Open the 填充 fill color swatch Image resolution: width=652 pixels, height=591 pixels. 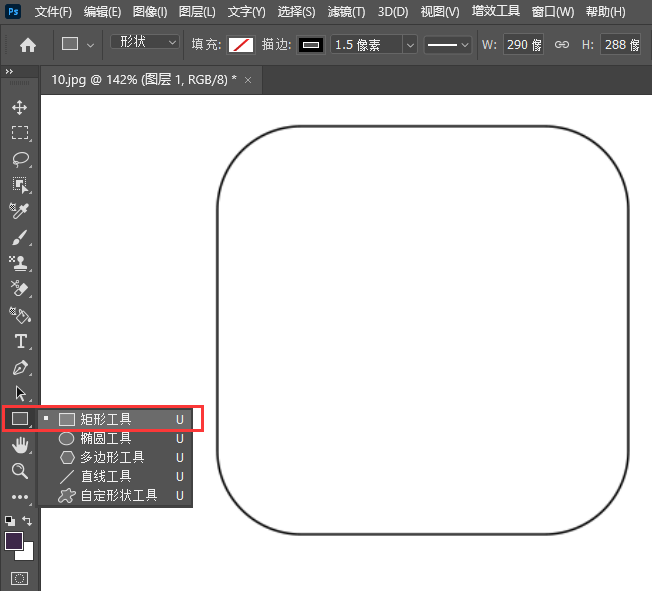pyautogui.click(x=241, y=45)
